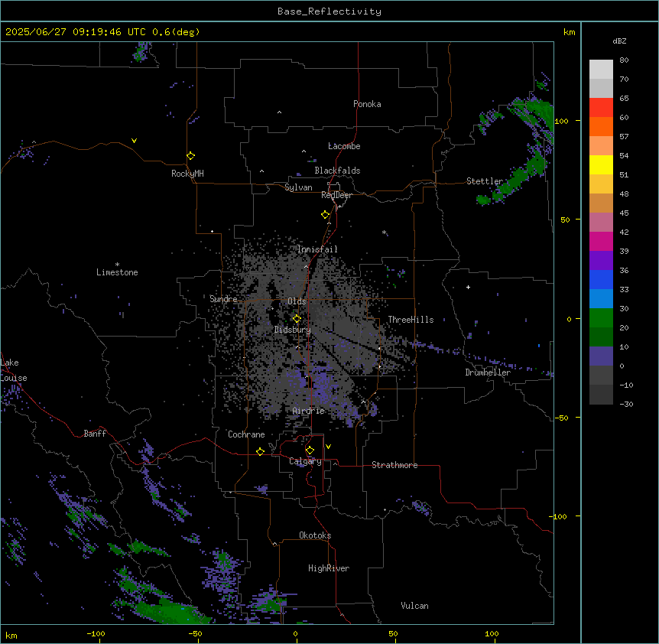This screenshot has width=659, height=644.
Task: Click the ThreeHills city label
Action: [x=411, y=320]
